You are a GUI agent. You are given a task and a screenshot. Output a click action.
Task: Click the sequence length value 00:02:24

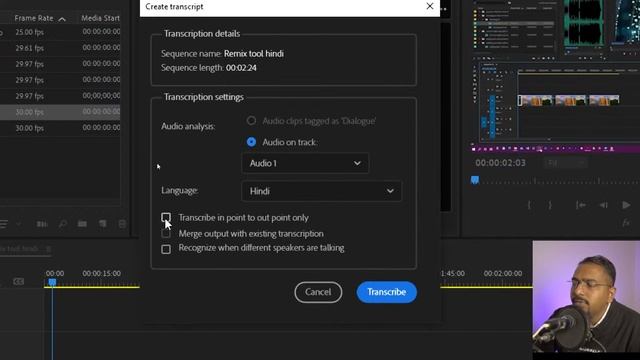point(241,68)
